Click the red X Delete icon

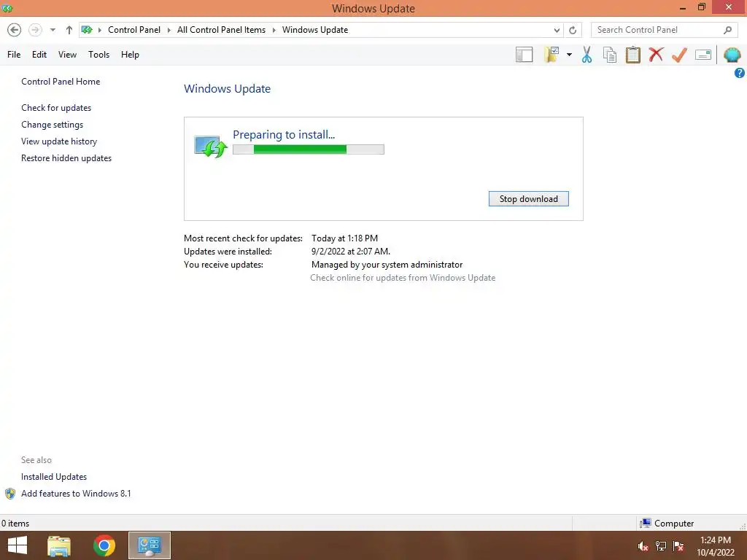(656, 54)
